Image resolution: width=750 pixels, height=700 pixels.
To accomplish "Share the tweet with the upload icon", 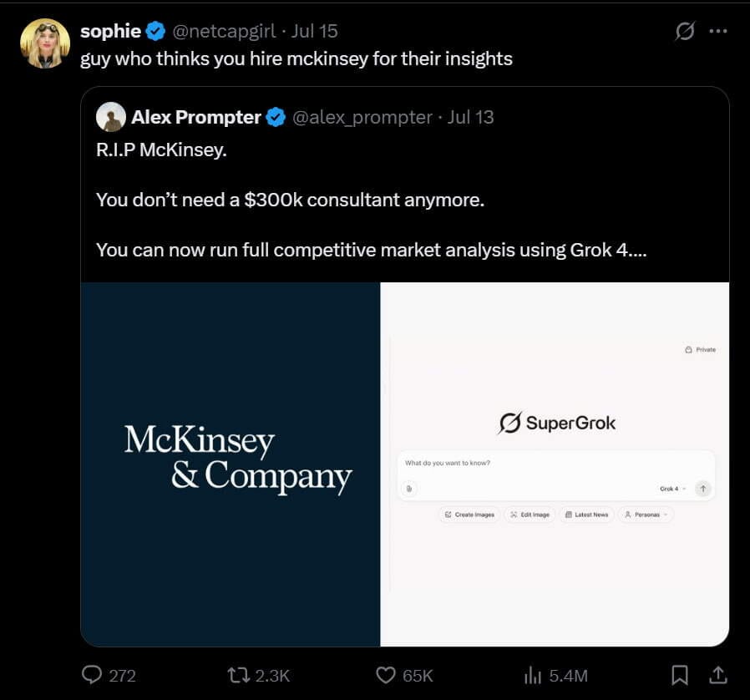I will [x=718, y=675].
